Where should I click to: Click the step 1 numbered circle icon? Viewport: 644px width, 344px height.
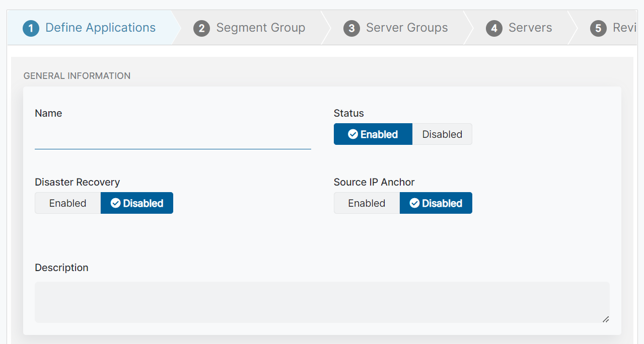(30, 28)
